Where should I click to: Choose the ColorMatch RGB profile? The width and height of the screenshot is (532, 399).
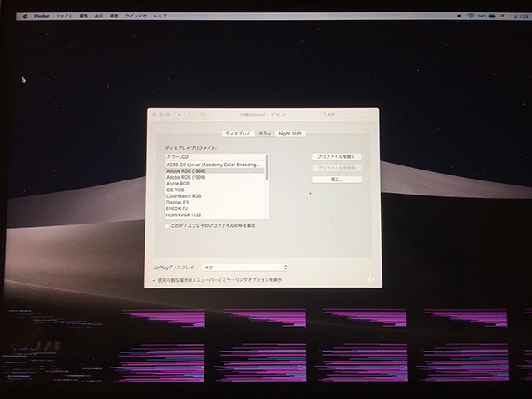click(183, 195)
